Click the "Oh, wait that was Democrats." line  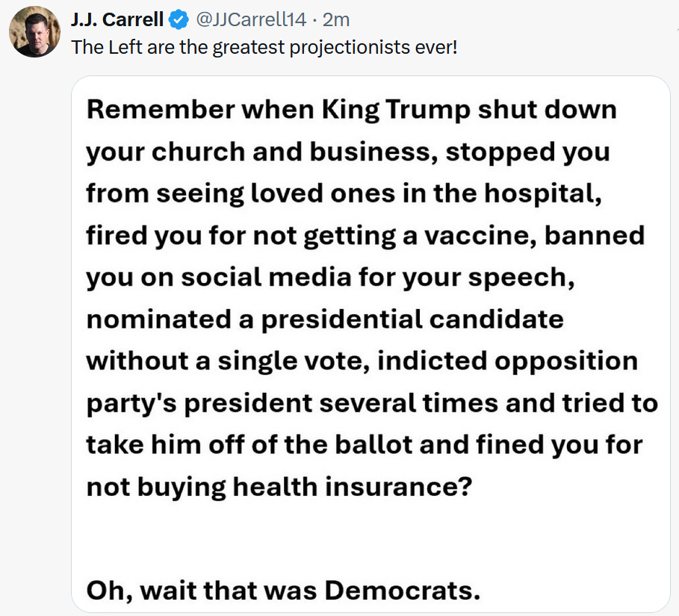point(282,590)
